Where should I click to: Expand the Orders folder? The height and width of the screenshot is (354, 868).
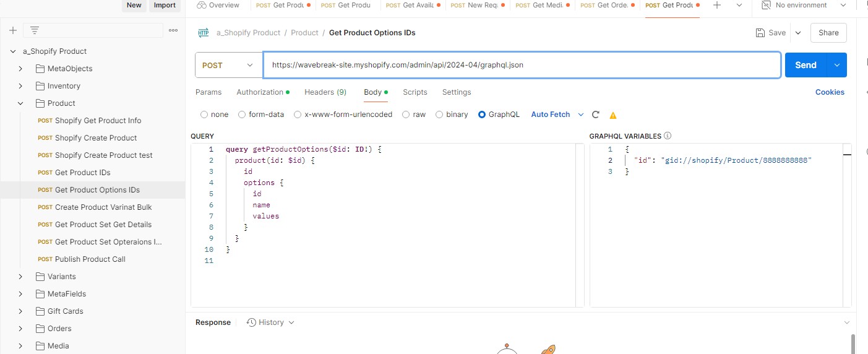coord(20,329)
